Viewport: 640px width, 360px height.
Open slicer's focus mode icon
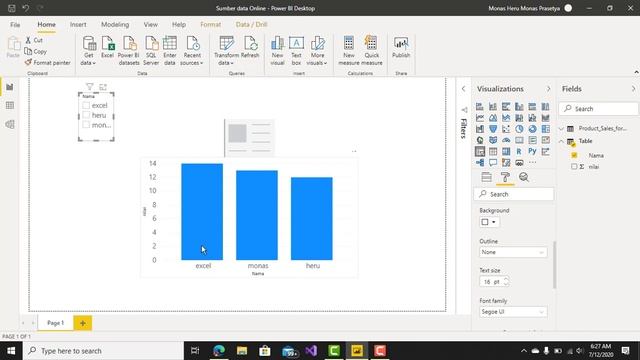pos(103,87)
